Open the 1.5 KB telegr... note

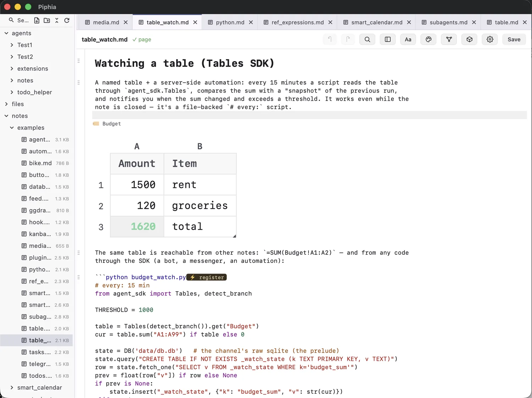(x=37, y=364)
